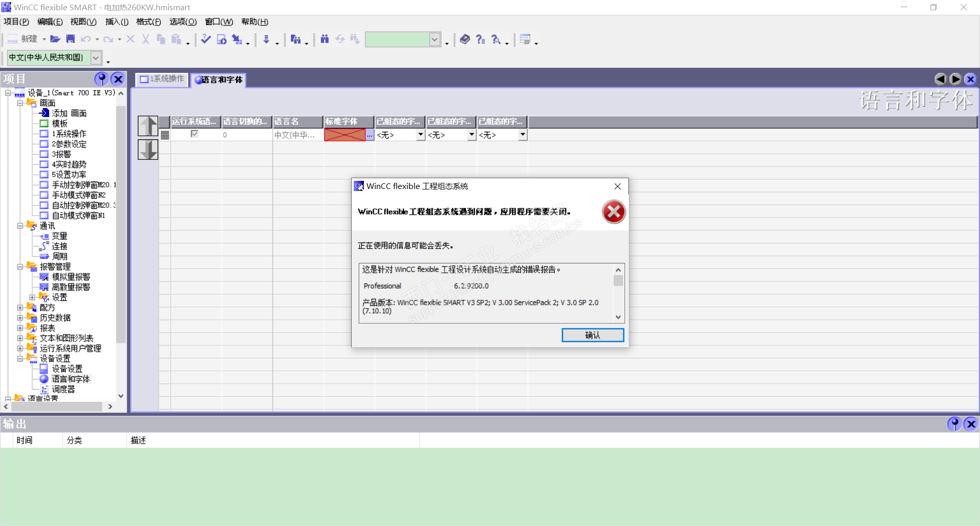Open the third <无> font dropdown
The height and width of the screenshot is (526, 980).
pyautogui.click(x=523, y=135)
